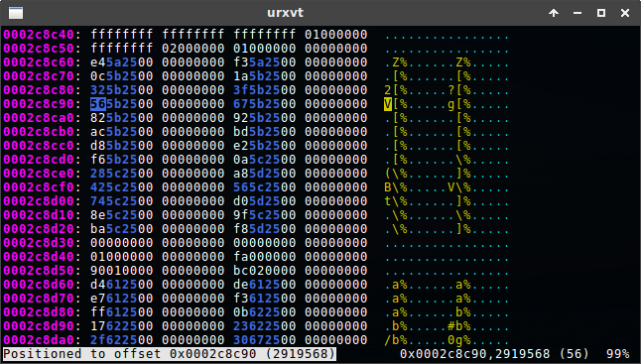Select offset label 0002c8c60
This screenshot has height=364, width=641.
39,62
